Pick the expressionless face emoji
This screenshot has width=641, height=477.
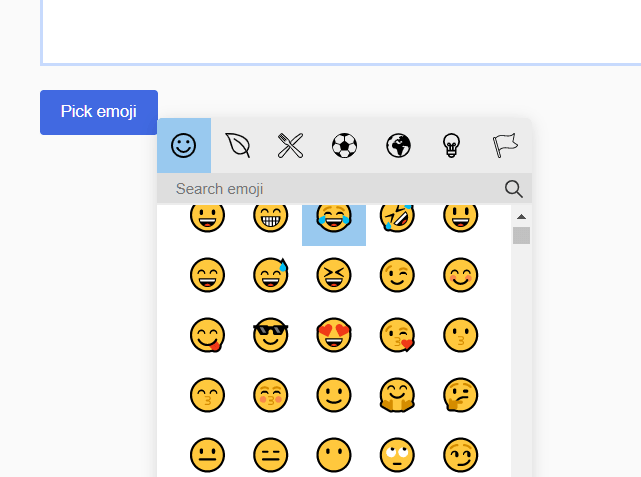click(x=271, y=455)
